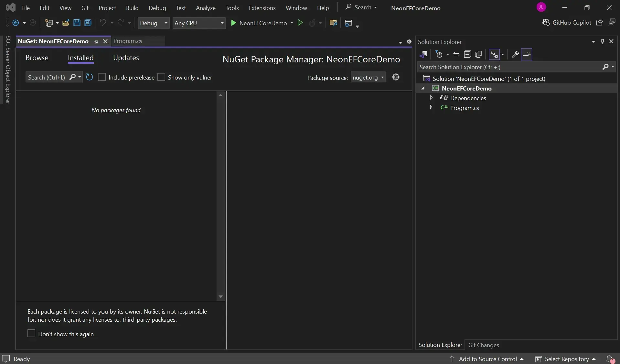The width and height of the screenshot is (620, 364).
Task: Open NuGet package source settings gear
Action: pos(396,77)
